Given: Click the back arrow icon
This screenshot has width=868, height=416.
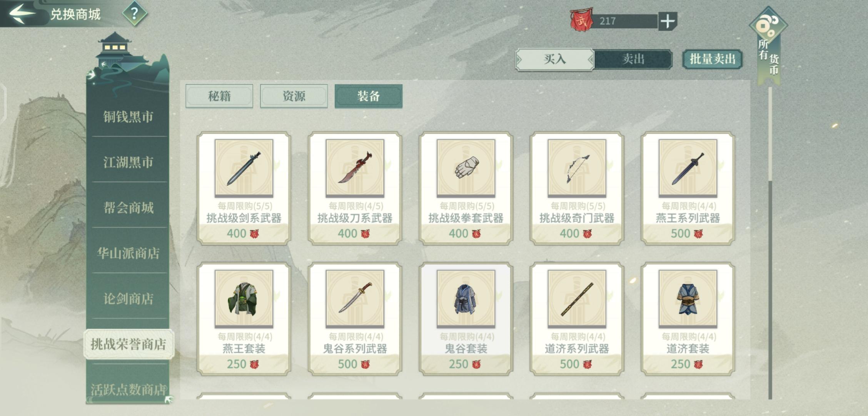Looking at the screenshot, I should [x=22, y=13].
